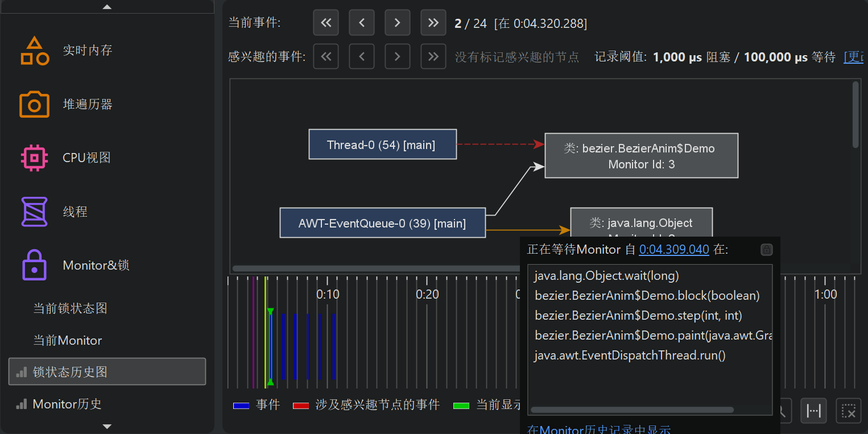
Task: Open the 实时内存 (Live Memory) section
Action: (x=87, y=51)
